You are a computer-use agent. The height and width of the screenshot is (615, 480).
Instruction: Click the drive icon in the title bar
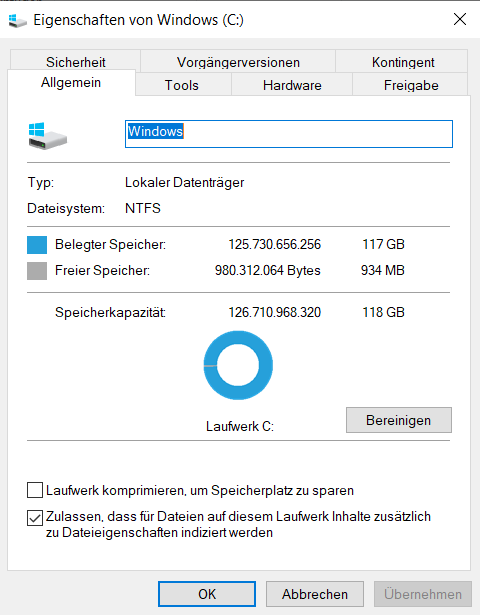(18, 20)
